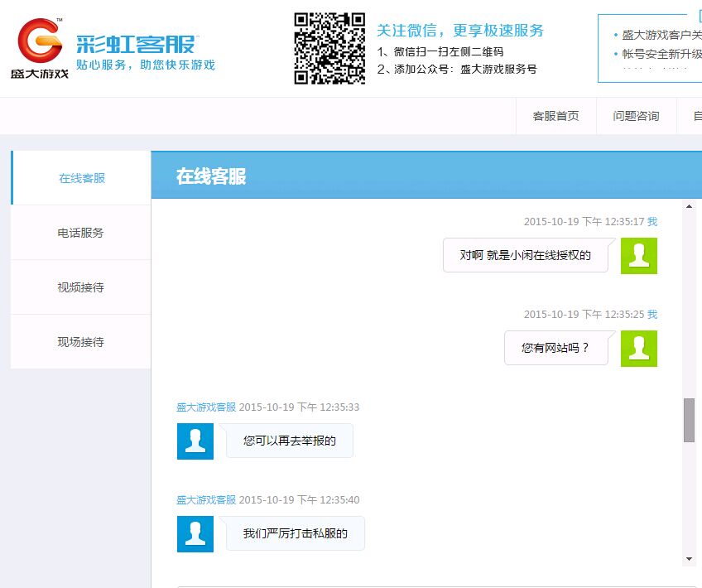This screenshot has width=702, height=588.
Task: Open the 盛大游戏客户 announcement link
Action: pyautogui.click(x=661, y=35)
